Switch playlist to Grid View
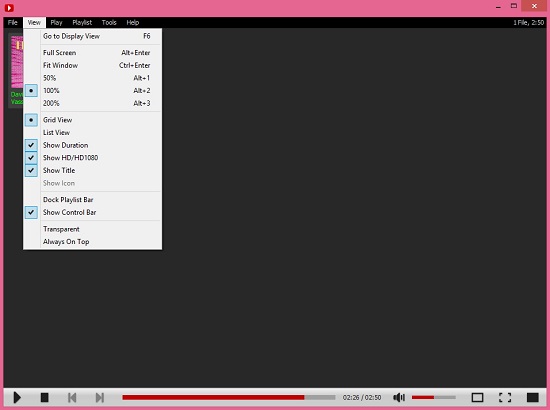 pos(93,120)
